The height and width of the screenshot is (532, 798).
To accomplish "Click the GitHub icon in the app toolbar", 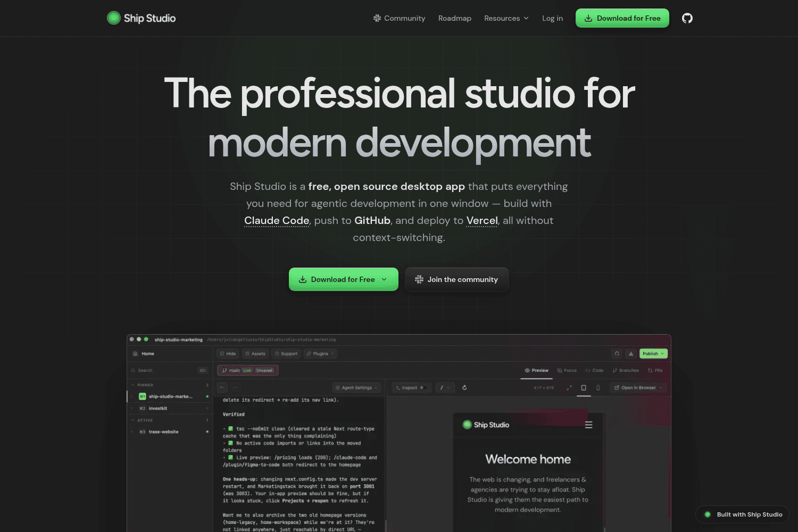I will 617,354.
